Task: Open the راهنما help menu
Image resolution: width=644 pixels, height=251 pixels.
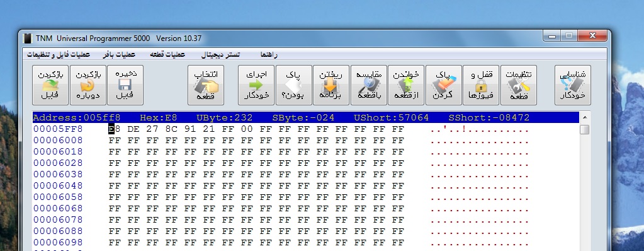Action: tap(269, 54)
